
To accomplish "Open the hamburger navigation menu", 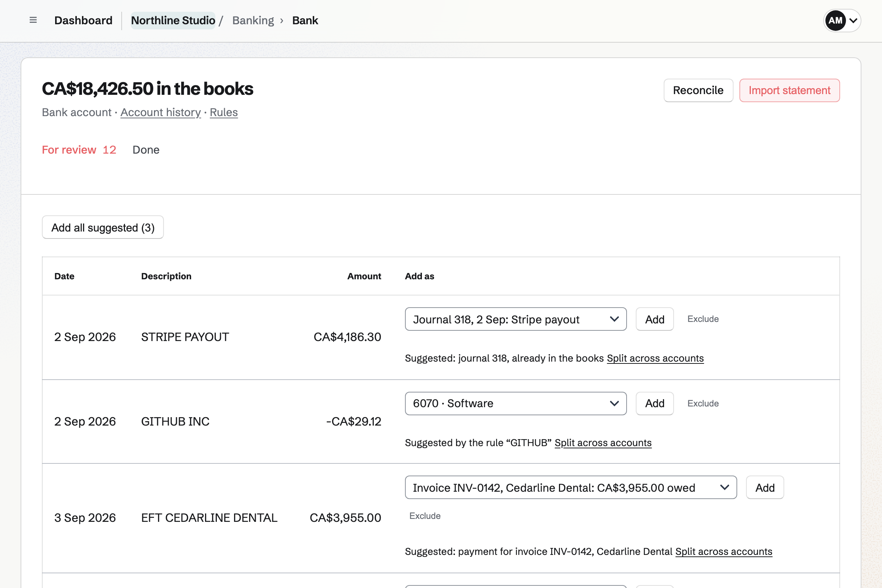I will (33, 20).
